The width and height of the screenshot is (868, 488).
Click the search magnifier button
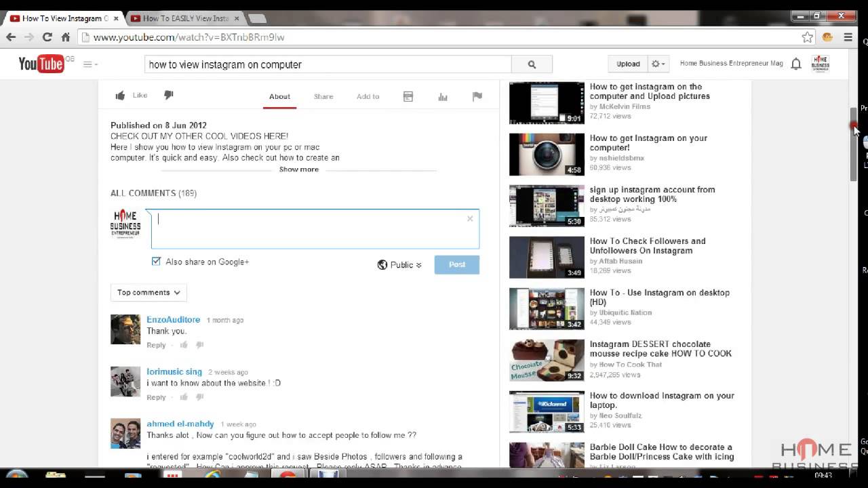pyautogui.click(x=532, y=64)
